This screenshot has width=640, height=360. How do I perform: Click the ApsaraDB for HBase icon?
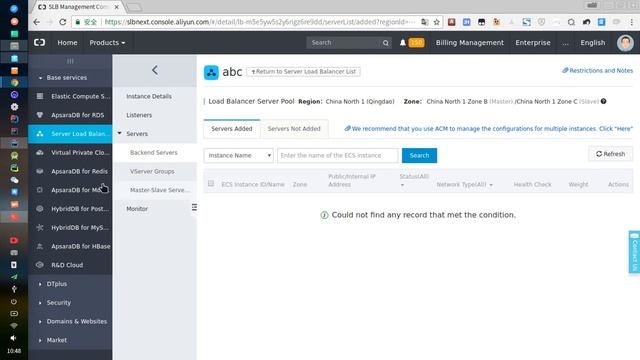pos(40,246)
